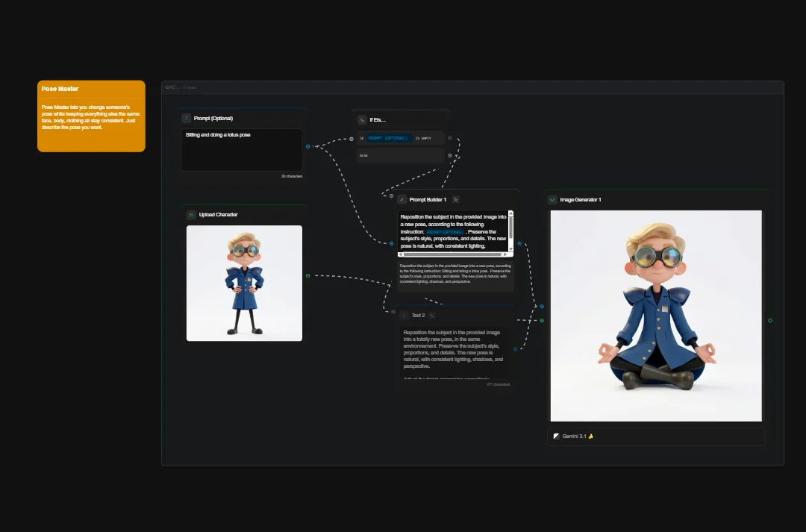
Task: Click the Pose Master title on the orange card
Action: click(x=60, y=89)
